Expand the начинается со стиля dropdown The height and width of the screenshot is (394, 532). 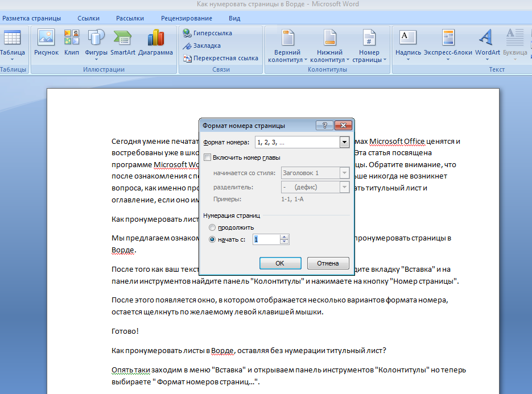click(x=344, y=173)
